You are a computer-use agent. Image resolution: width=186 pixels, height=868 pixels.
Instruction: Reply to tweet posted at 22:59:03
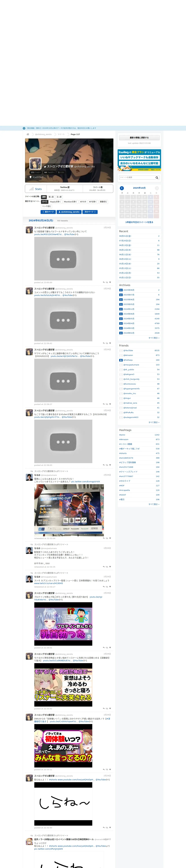[x=104, y=465]
